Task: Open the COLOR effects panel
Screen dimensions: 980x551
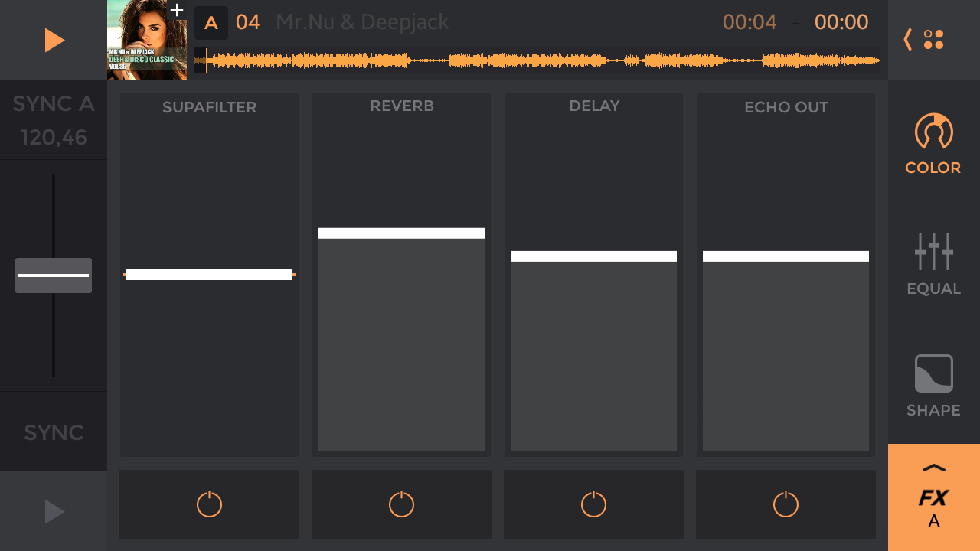Action: 933,144
